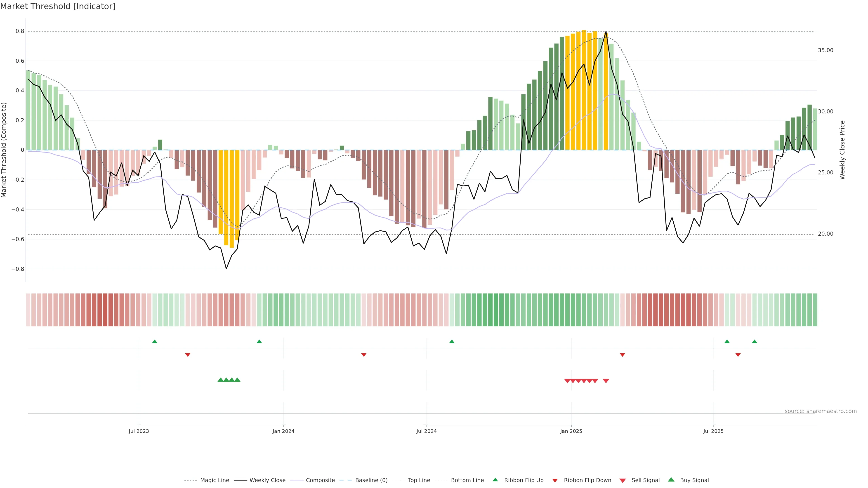Image resolution: width=868 pixels, height=488 pixels.
Task: Click the green flip-up marker after Jul 2024
Action: 452,342
